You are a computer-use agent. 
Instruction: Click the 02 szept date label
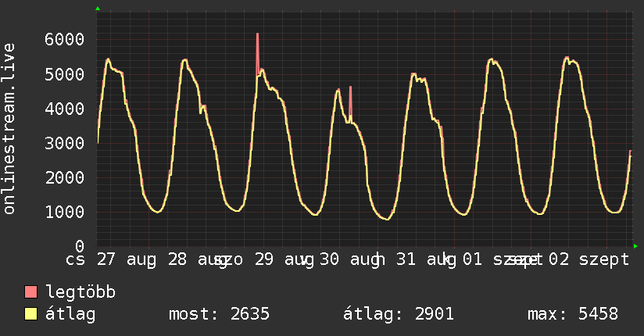589,259
